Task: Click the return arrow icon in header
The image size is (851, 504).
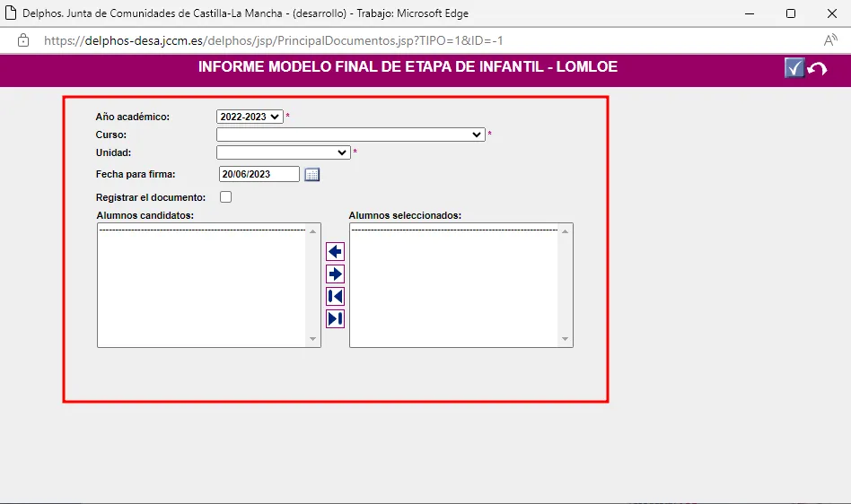Action: pos(818,70)
